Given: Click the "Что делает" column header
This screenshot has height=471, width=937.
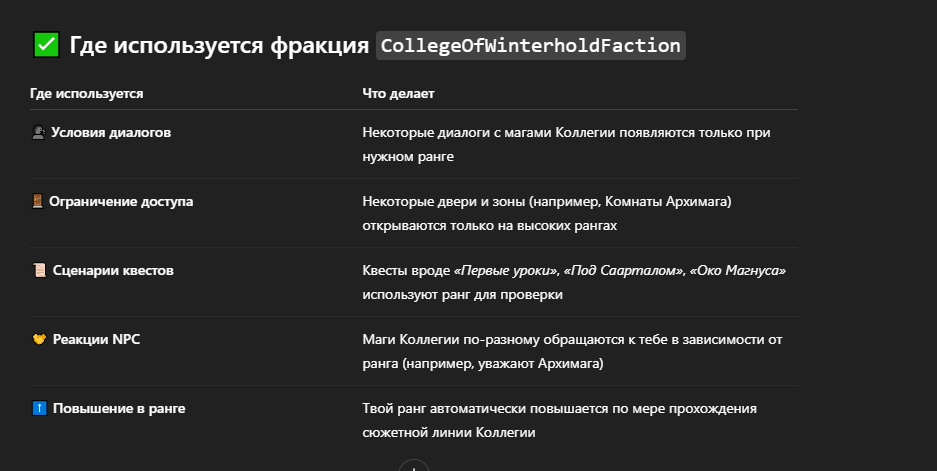Looking at the screenshot, I should click(x=398, y=93).
